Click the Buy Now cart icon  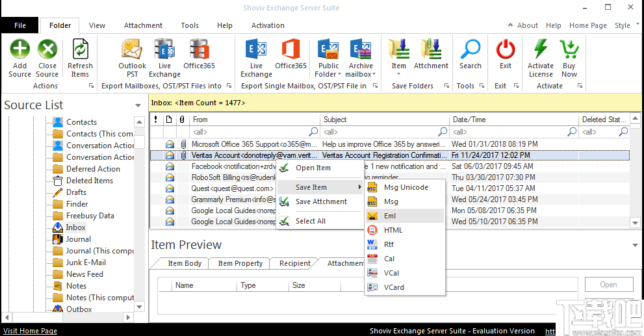pos(569,49)
